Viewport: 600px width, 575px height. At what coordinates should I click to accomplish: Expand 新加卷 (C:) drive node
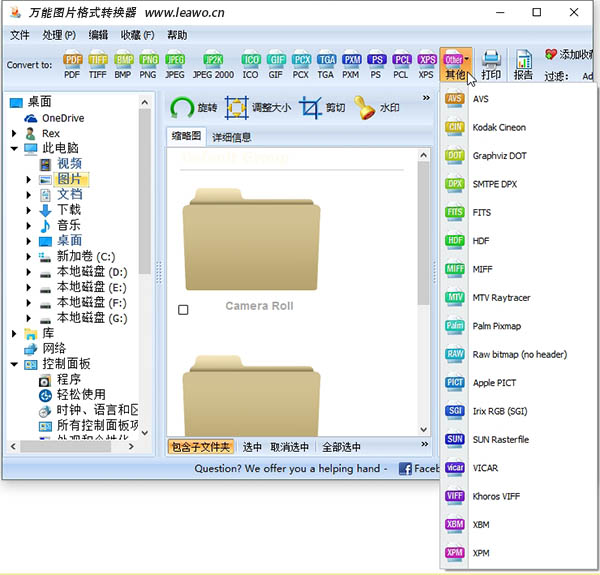[x=28, y=256]
